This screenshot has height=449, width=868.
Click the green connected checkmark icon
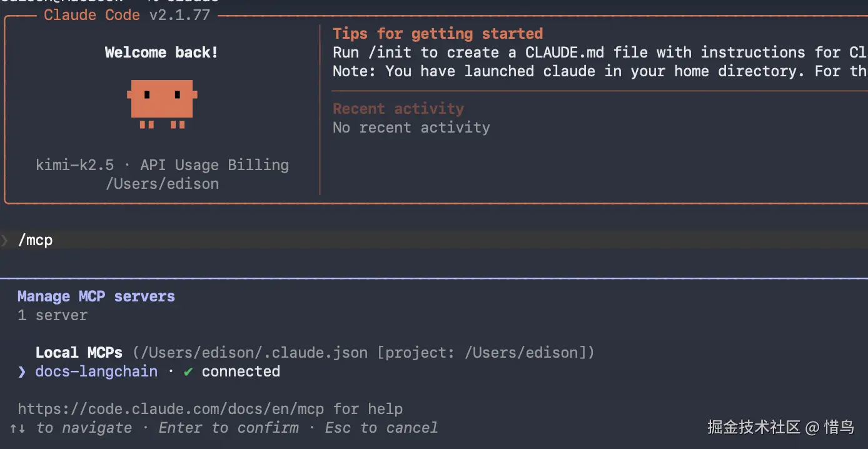coord(188,371)
